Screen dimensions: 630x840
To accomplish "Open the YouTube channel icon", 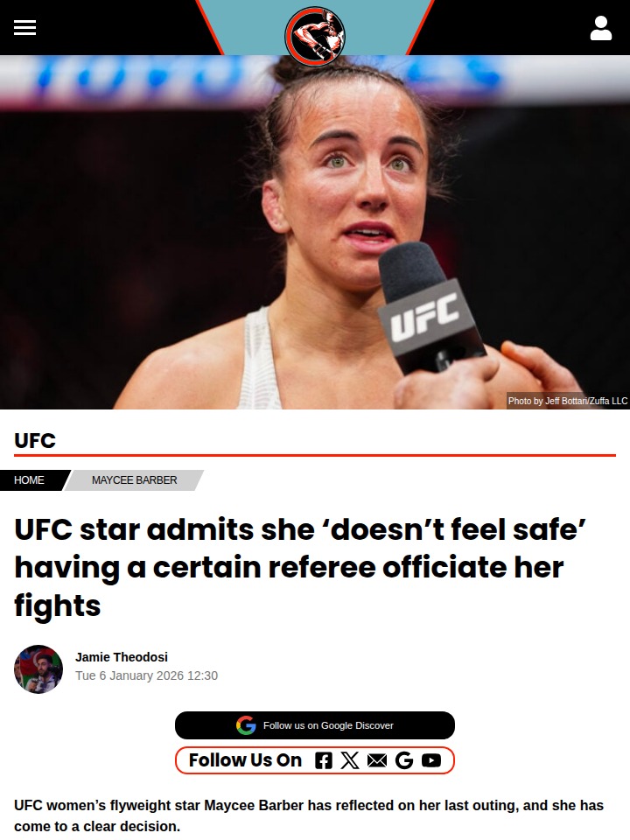I will (431, 760).
